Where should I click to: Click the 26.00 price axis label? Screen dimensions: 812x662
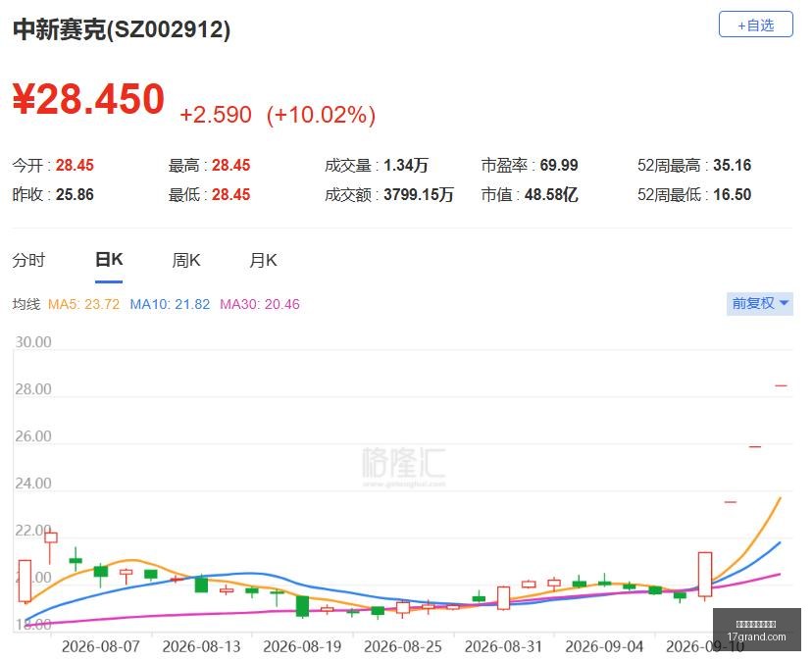point(33,436)
